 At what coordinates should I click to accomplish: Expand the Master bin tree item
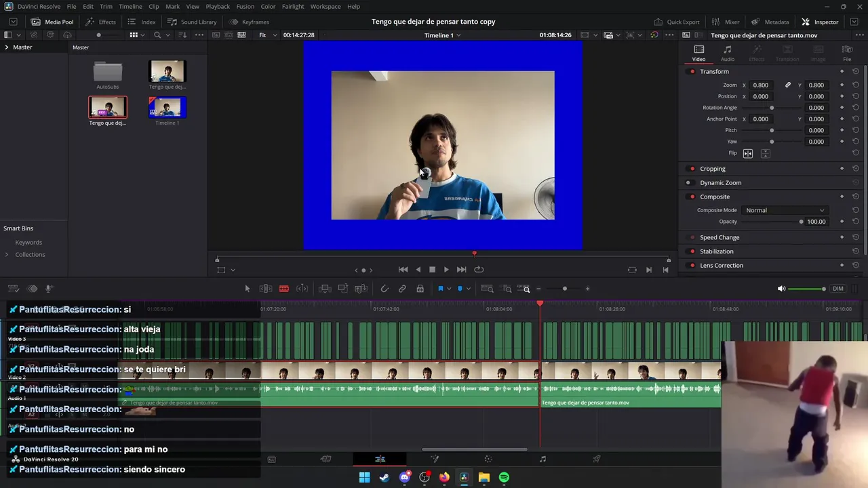point(7,47)
